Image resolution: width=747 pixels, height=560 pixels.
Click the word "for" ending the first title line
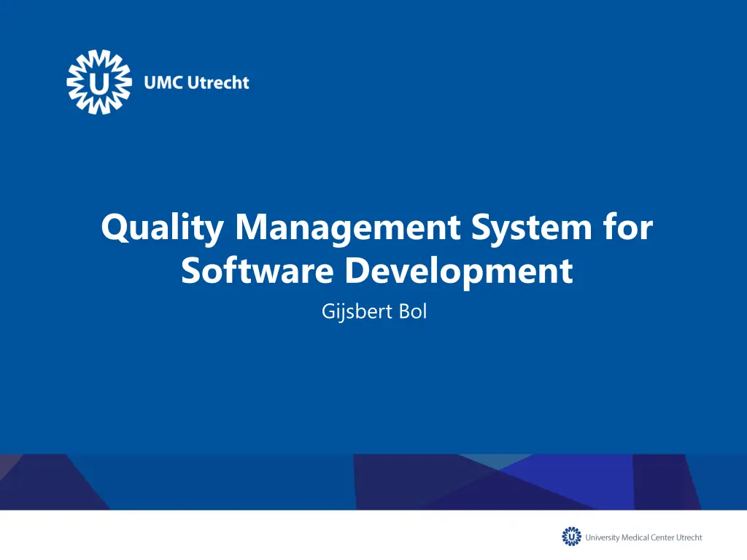click(x=628, y=227)
